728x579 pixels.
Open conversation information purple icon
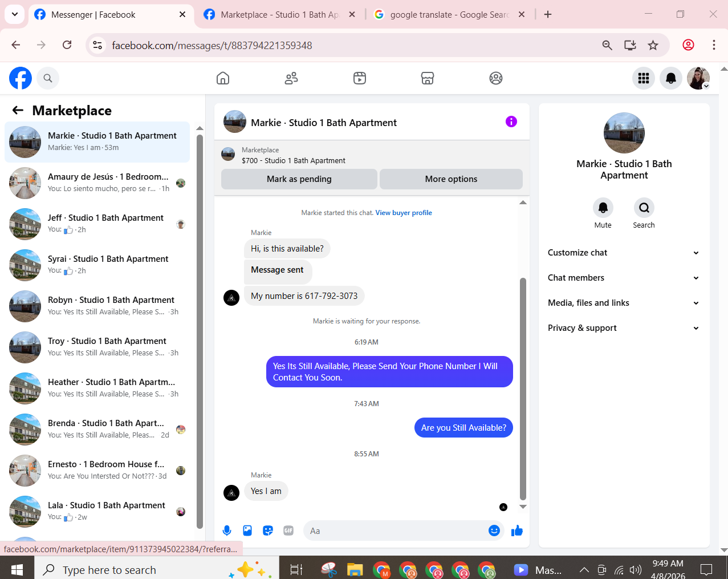click(511, 122)
